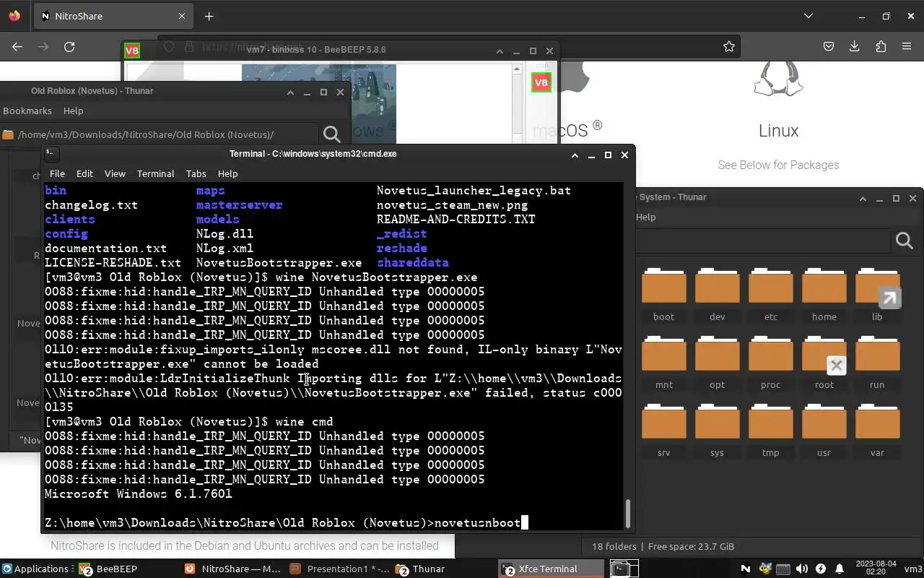Open the dev folder
Image resolution: width=924 pixels, height=578 pixels.
click(x=717, y=295)
